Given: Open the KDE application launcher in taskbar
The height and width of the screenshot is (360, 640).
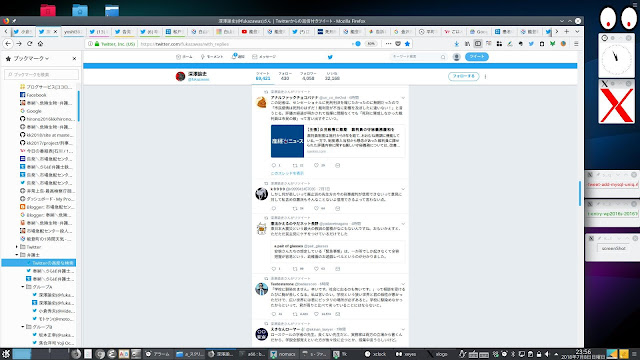Looking at the screenshot, I should point(6,353).
